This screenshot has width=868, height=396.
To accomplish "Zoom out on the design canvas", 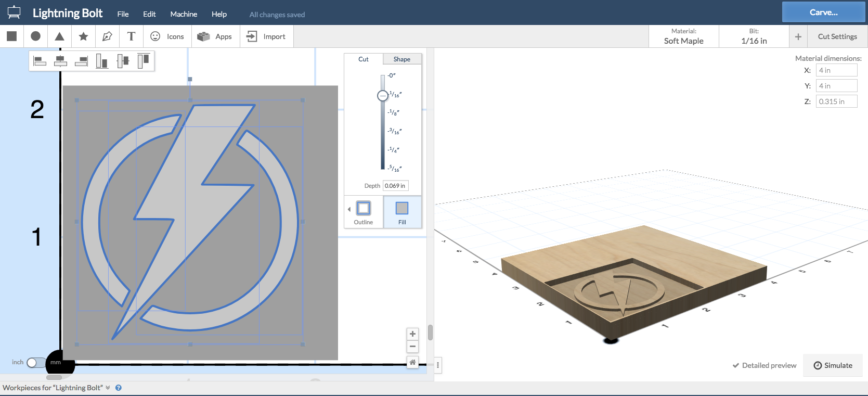I will click(412, 347).
